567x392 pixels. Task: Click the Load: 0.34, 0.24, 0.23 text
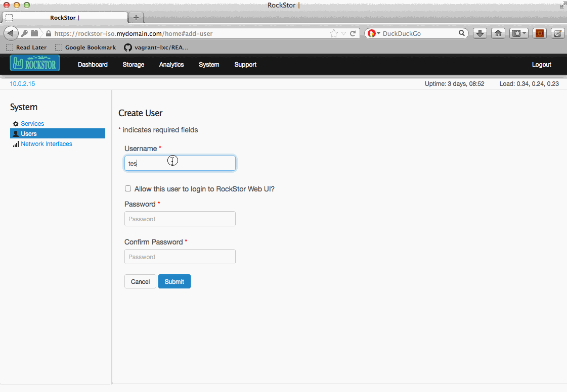click(529, 84)
